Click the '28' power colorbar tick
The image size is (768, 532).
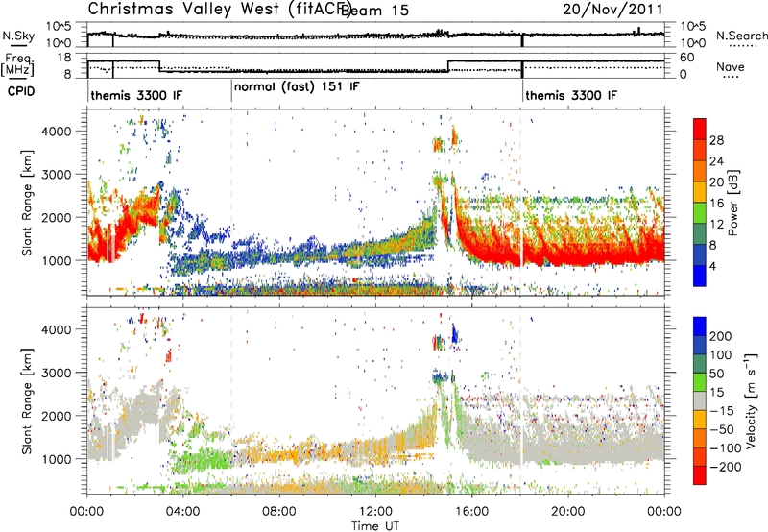(x=716, y=140)
